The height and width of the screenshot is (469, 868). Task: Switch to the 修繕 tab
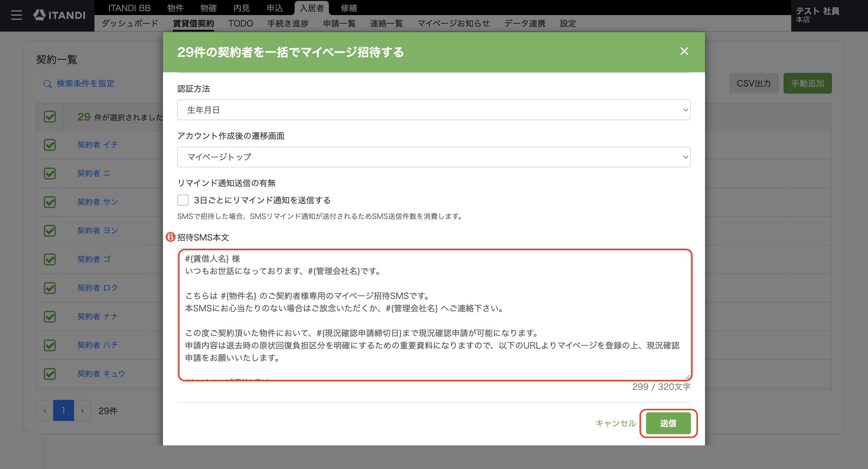pyautogui.click(x=349, y=8)
